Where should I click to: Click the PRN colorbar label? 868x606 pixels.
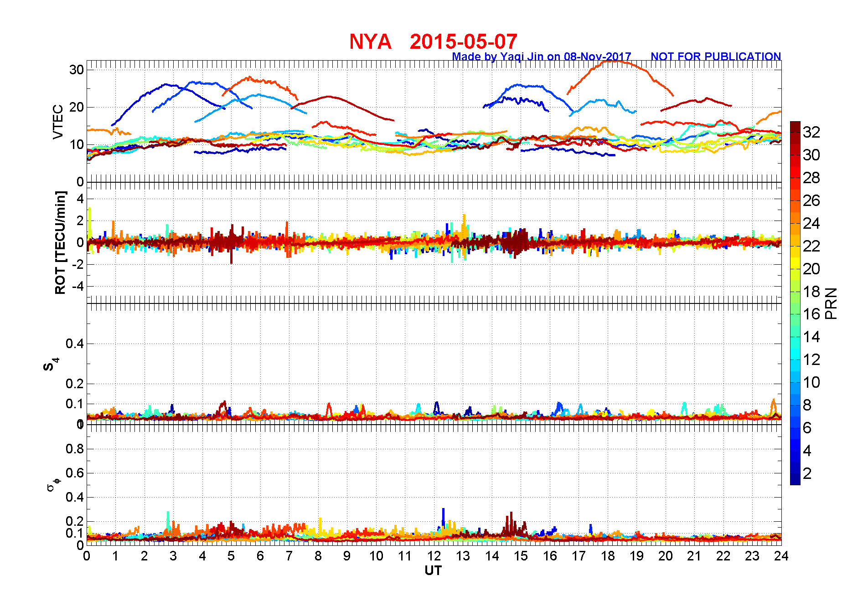coord(831,303)
